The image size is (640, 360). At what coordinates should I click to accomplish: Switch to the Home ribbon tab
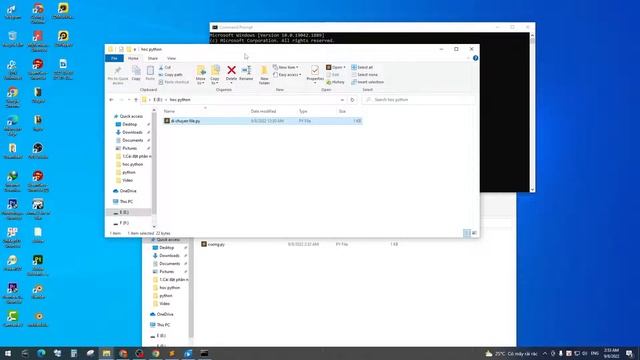coord(133,58)
